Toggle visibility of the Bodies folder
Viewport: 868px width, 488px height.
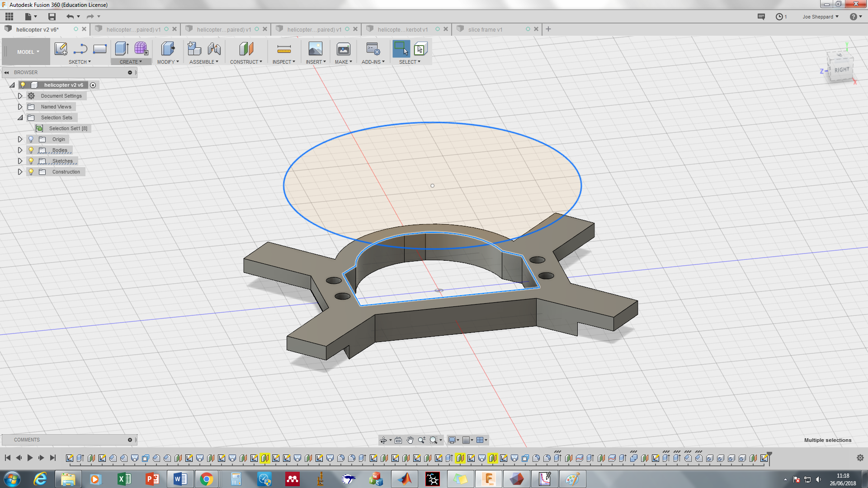click(x=30, y=150)
